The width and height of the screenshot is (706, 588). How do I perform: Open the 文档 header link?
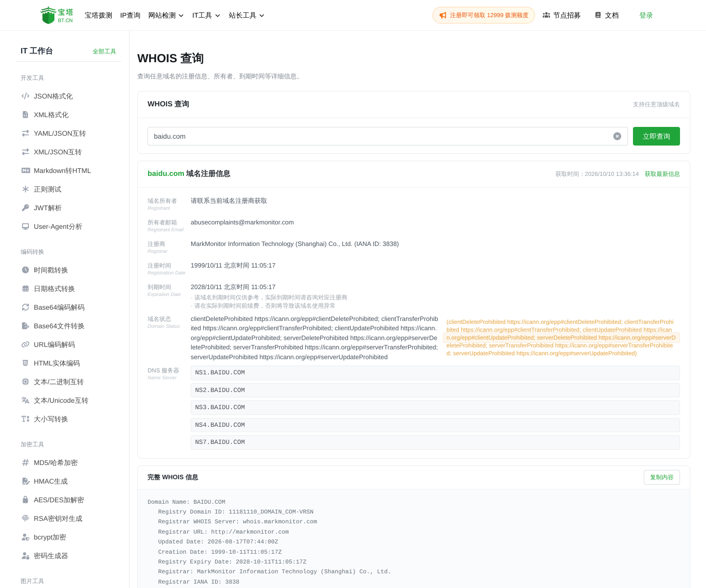click(x=606, y=15)
